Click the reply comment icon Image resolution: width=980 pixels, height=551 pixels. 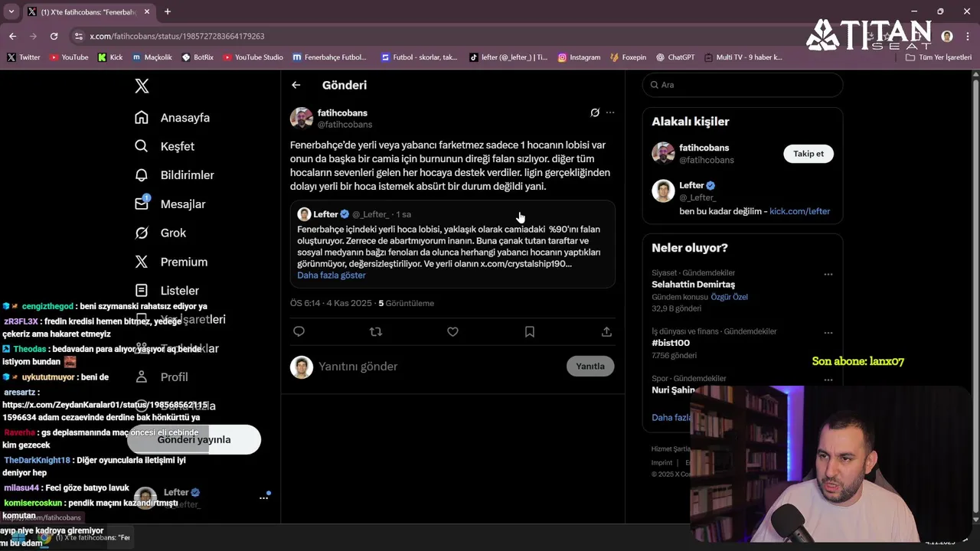coord(299,331)
